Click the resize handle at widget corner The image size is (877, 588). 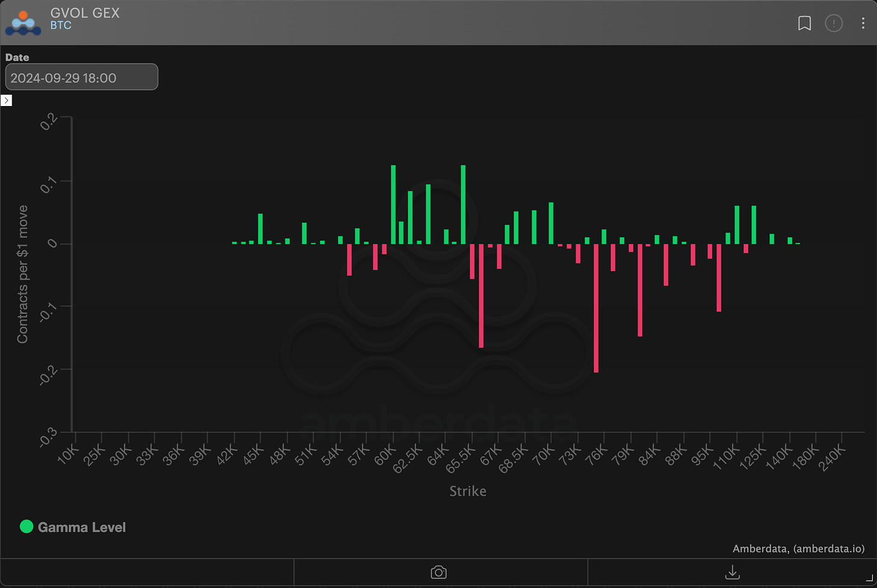click(869, 578)
